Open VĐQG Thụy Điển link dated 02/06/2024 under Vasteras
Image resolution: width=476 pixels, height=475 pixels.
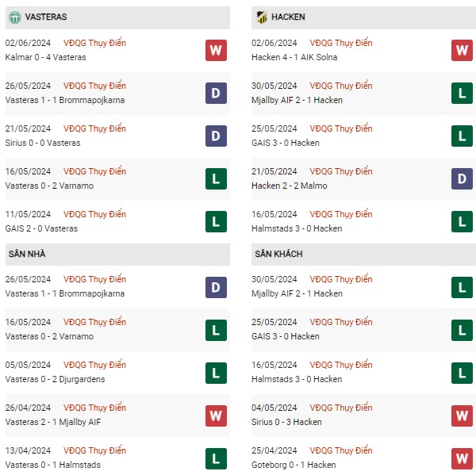(94, 43)
